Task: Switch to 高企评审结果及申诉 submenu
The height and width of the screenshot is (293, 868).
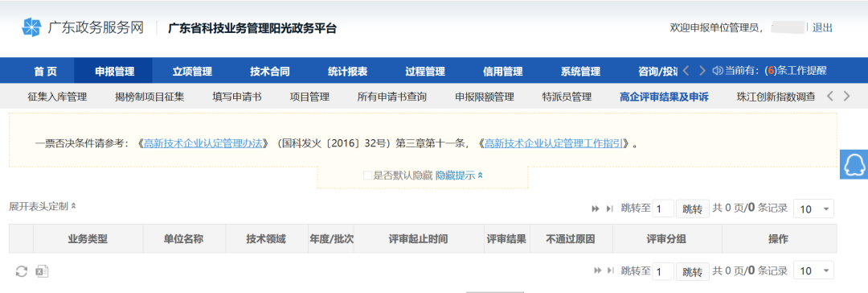Action: pos(664,97)
